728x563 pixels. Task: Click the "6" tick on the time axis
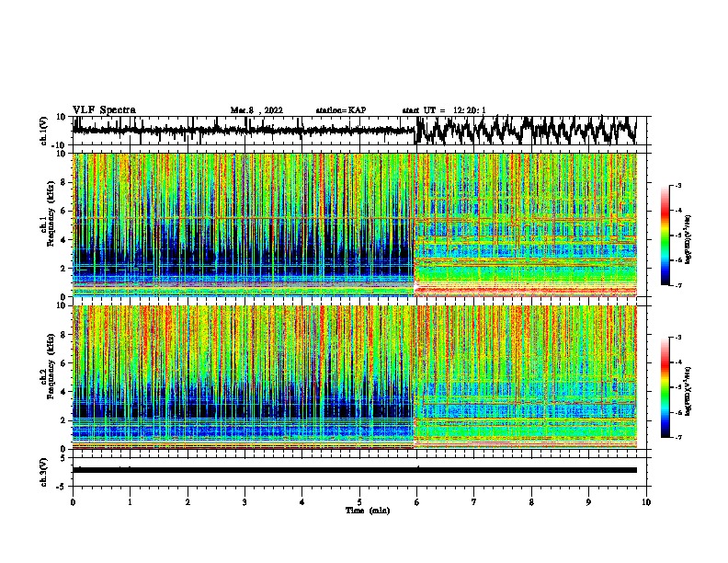tap(416, 502)
